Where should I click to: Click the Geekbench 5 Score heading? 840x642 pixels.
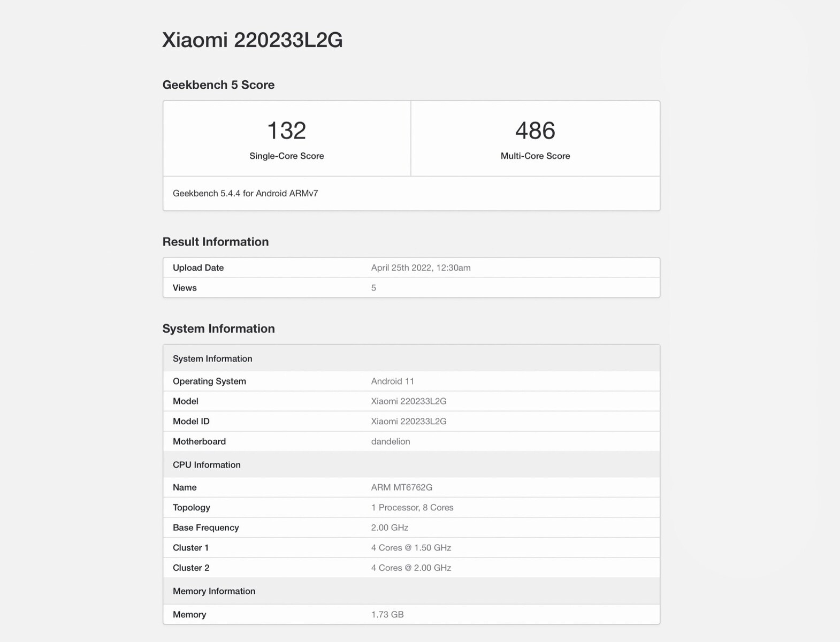[218, 85]
